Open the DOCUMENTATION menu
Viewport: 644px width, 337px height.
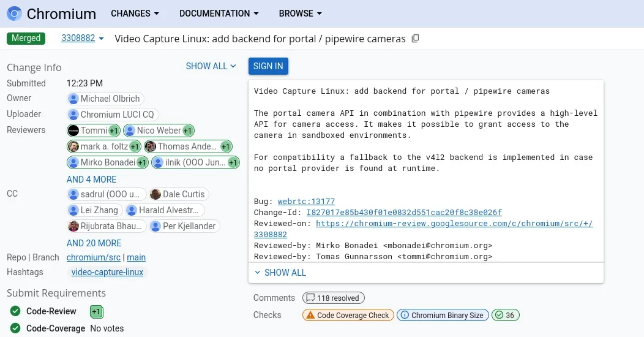point(219,13)
